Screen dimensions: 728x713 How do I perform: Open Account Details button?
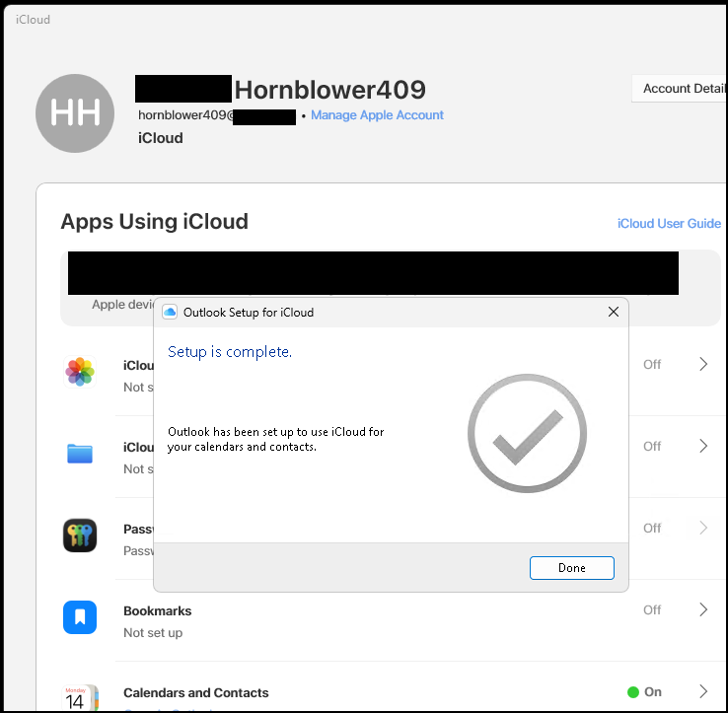(680, 88)
